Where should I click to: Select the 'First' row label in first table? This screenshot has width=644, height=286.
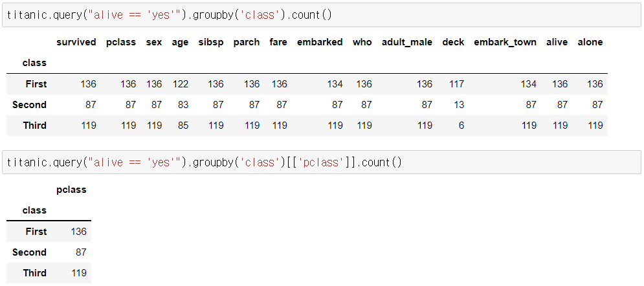point(36,84)
